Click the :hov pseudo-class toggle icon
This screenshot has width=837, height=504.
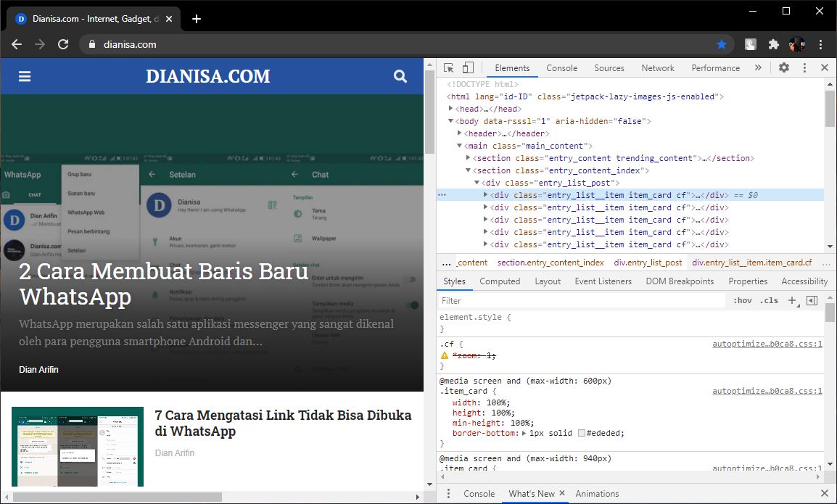coord(743,299)
